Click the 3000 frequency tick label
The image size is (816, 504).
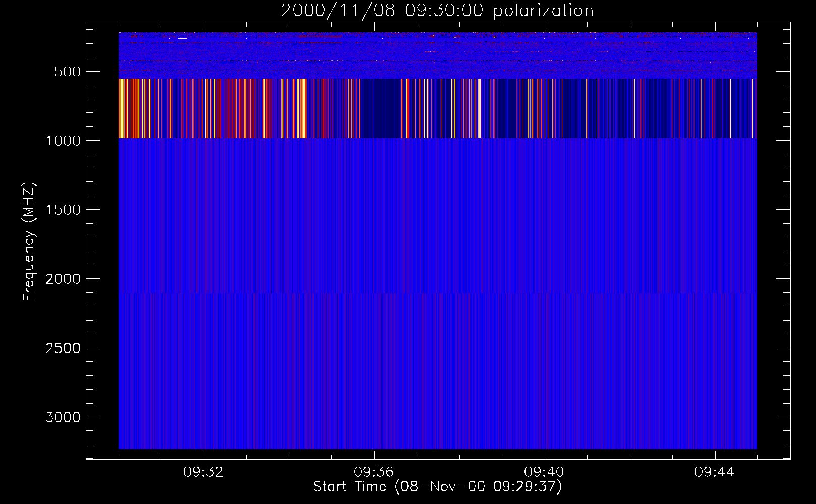coord(63,417)
